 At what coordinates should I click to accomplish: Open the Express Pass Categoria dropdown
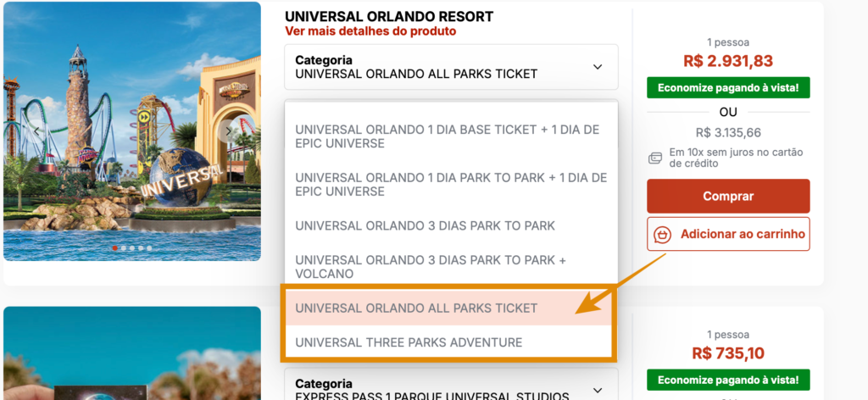coord(451,385)
